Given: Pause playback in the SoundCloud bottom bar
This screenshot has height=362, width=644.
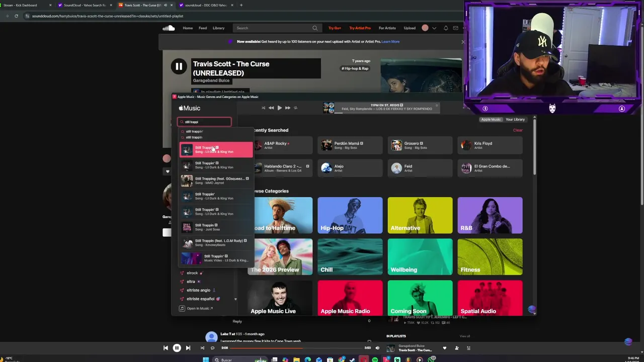Looking at the screenshot, I should (177, 348).
